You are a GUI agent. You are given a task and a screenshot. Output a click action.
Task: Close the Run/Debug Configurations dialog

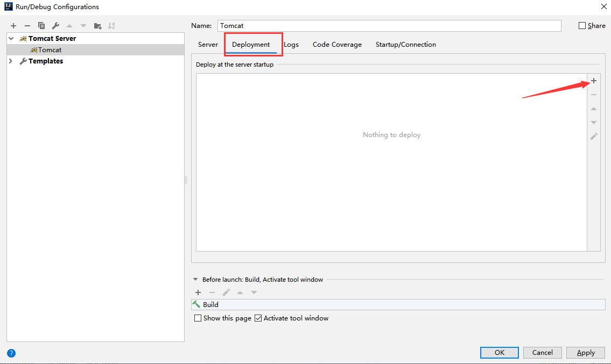point(603,6)
